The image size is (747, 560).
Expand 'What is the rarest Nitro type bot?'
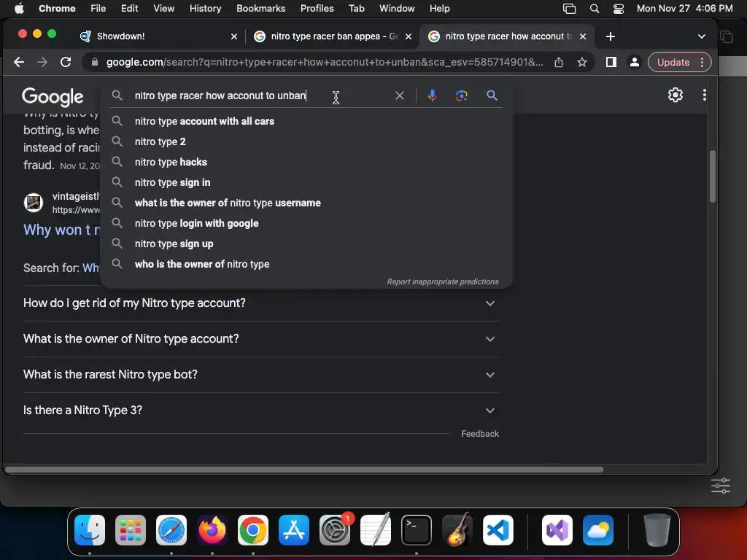click(x=260, y=375)
